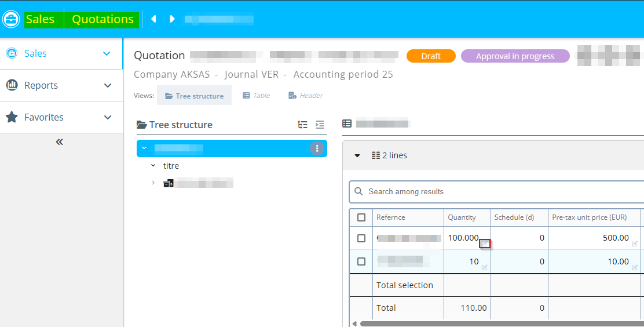The height and width of the screenshot is (327, 644).
Task: Click the briefcase app icon in header
Action: coord(11,19)
